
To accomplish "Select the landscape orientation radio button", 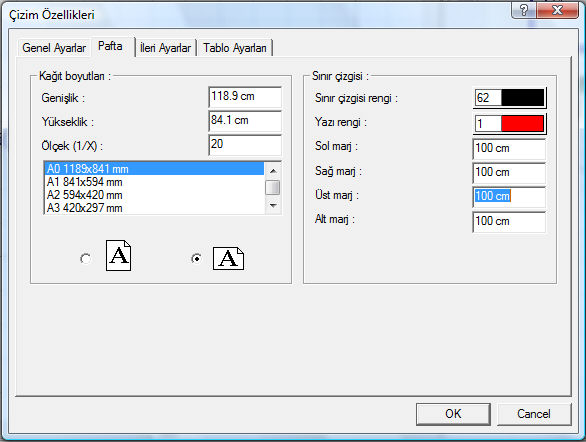I will coord(196,258).
